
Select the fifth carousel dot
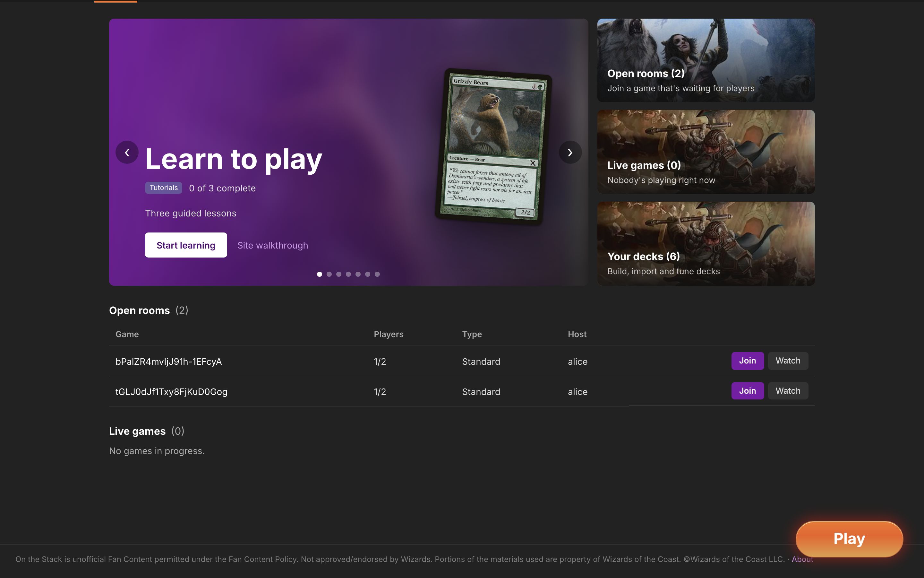358,274
